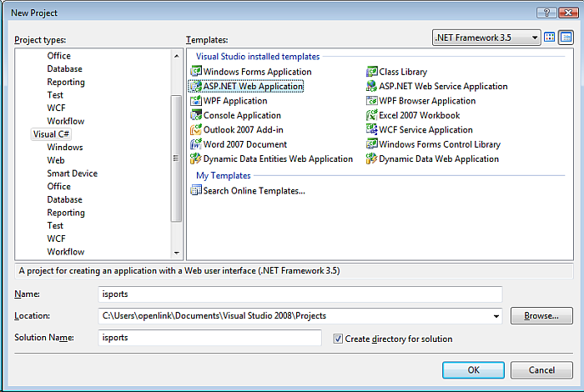Image resolution: width=584 pixels, height=392 pixels.
Task: Toggle Create directory for solution checkbox
Action: 338,339
